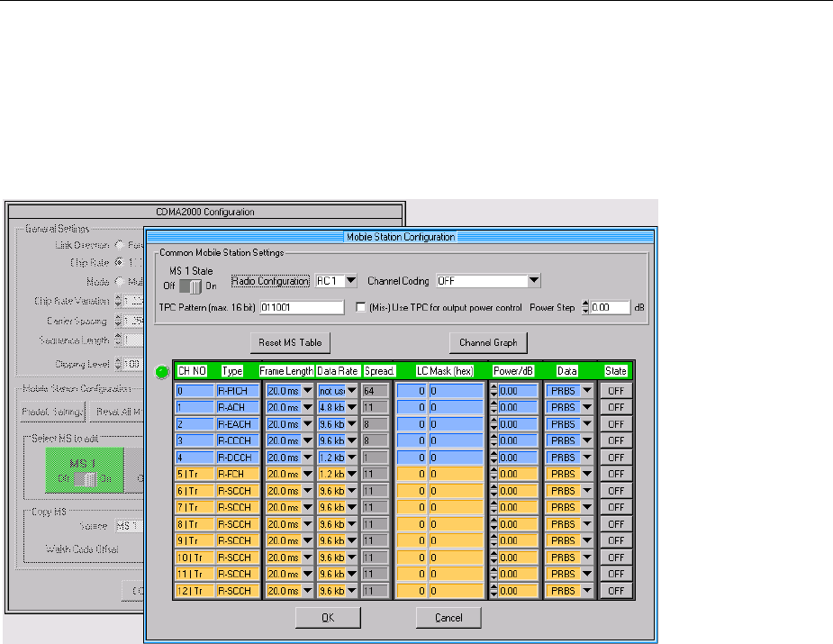Toggle State OFF button for channel 0 R-PICH
The width and height of the screenshot is (833, 644).
616,391
